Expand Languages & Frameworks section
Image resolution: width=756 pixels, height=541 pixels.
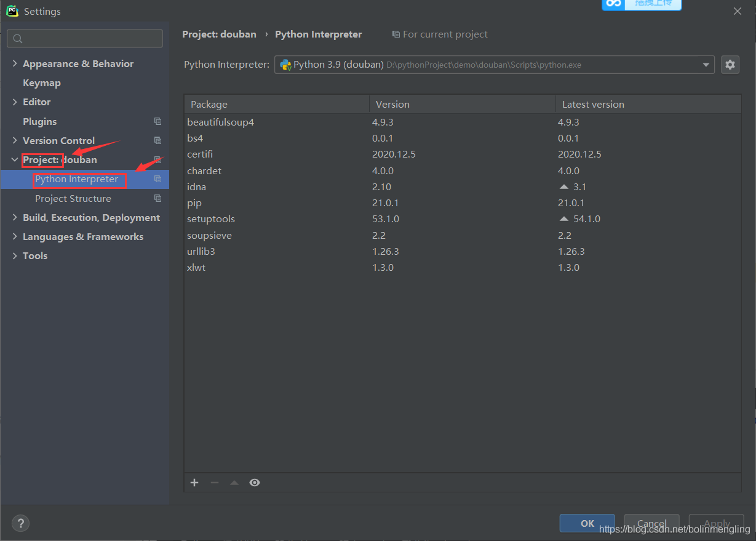15,236
